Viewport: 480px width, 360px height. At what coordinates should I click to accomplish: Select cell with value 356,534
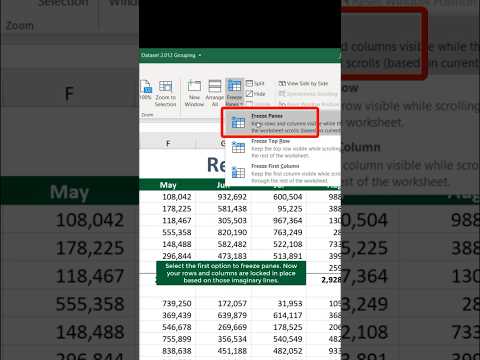(225, 339)
